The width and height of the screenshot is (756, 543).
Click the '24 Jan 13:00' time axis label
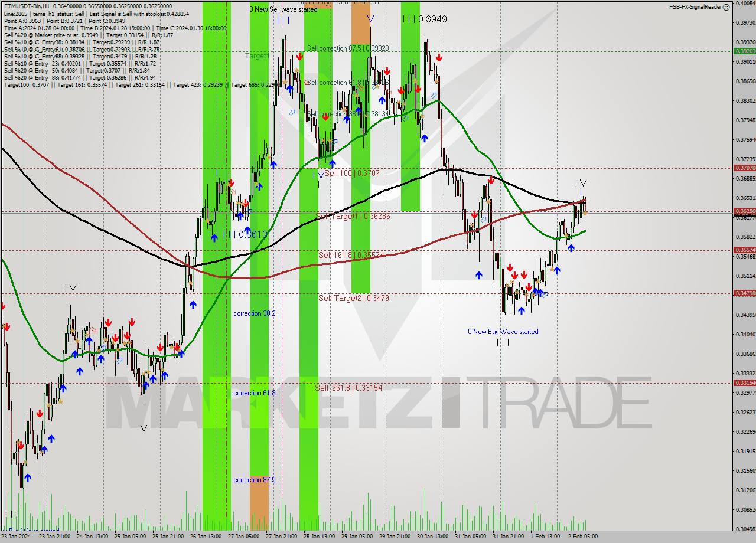click(92, 537)
